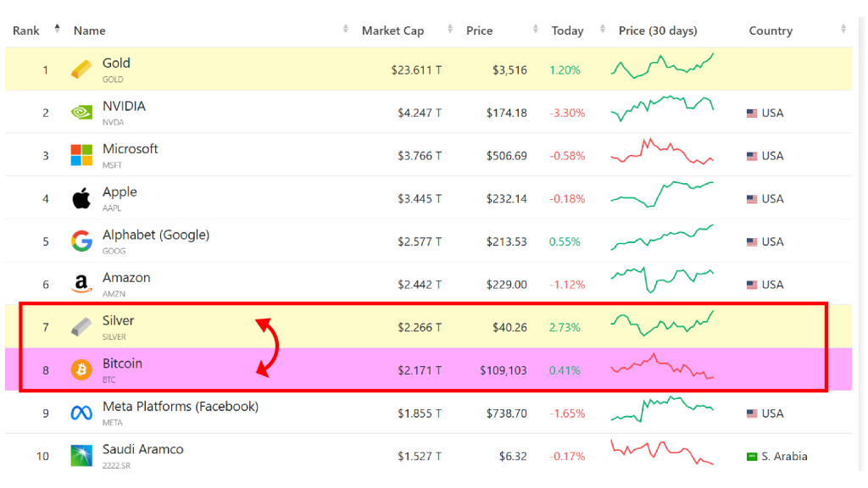Click Meta price $738.70

tap(507, 413)
